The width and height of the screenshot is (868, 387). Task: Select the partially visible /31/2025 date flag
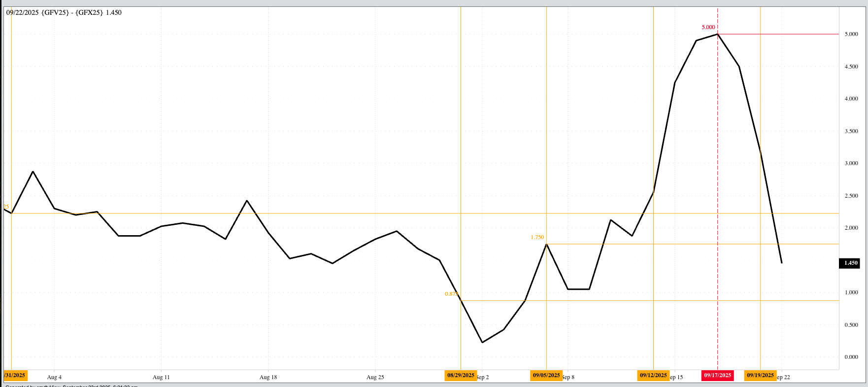tap(15, 376)
